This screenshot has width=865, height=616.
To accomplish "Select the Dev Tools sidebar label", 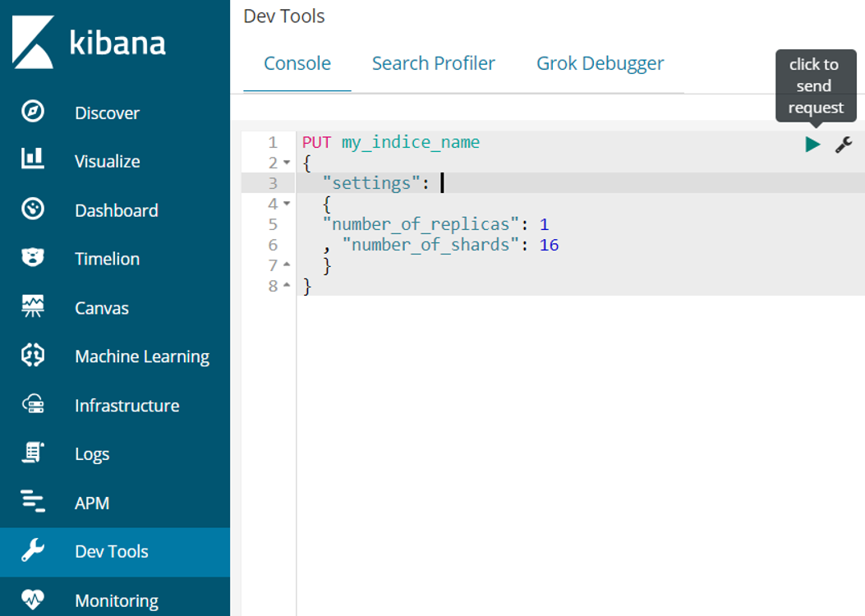I will 112,551.
